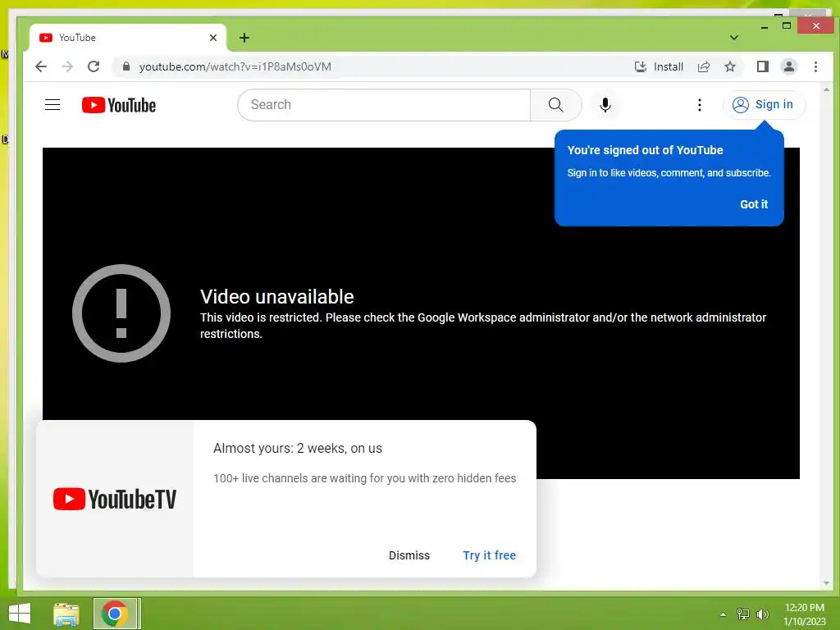Open the Windows Start menu
Screen dimensions: 840x630
(x=20, y=614)
